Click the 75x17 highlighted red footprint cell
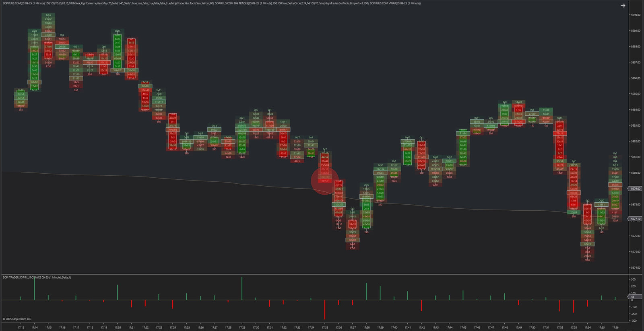The image size is (644, 331). pyautogui.click(x=560, y=134)
